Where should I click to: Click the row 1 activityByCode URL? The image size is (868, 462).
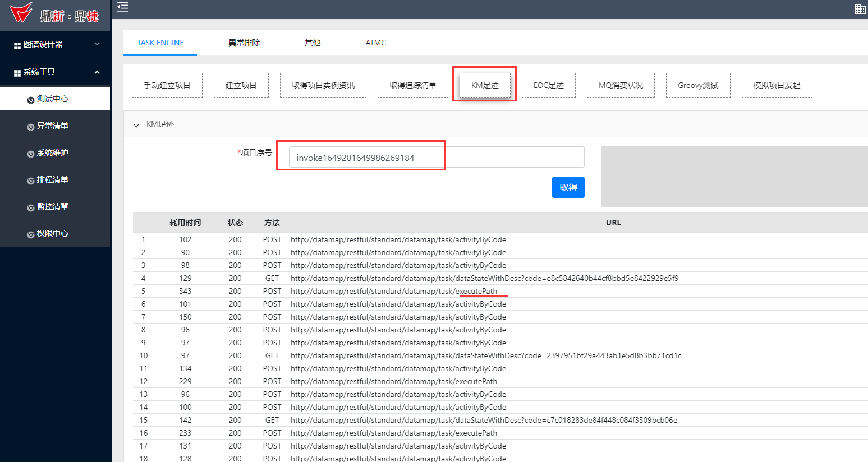398,239
